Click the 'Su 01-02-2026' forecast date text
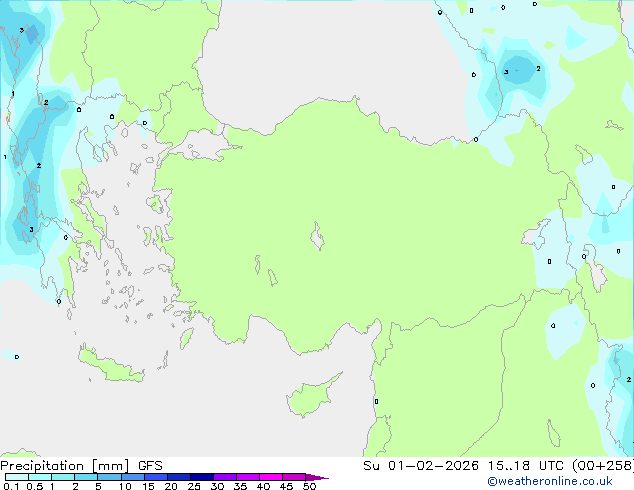Image resolution: width=634 pixels, height=490 pixels. point(421,466)
